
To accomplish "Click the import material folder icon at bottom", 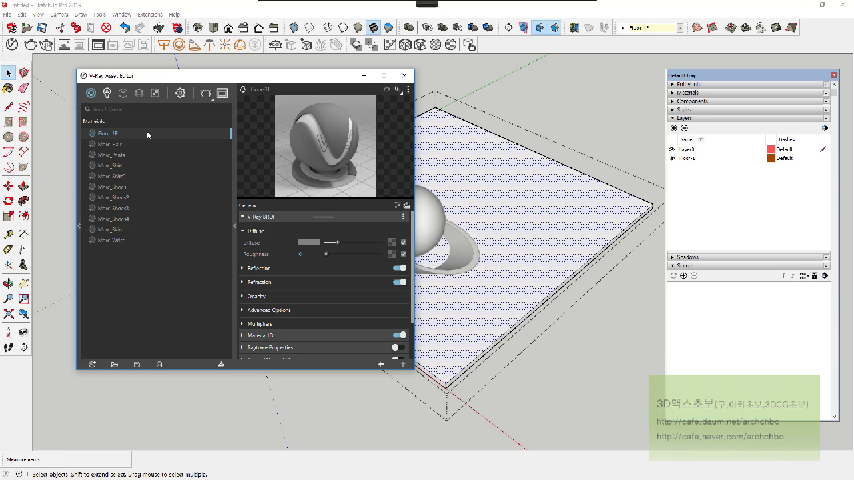I will tap(114, 364).
